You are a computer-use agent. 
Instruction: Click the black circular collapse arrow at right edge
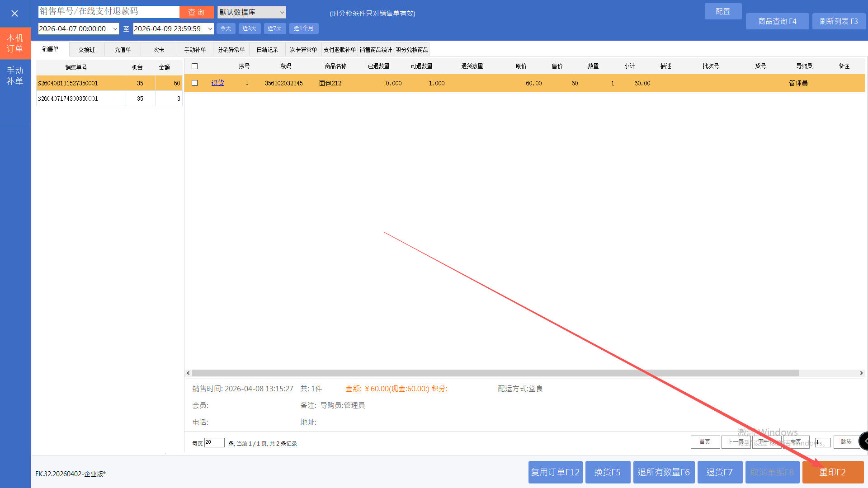point(864,441)
